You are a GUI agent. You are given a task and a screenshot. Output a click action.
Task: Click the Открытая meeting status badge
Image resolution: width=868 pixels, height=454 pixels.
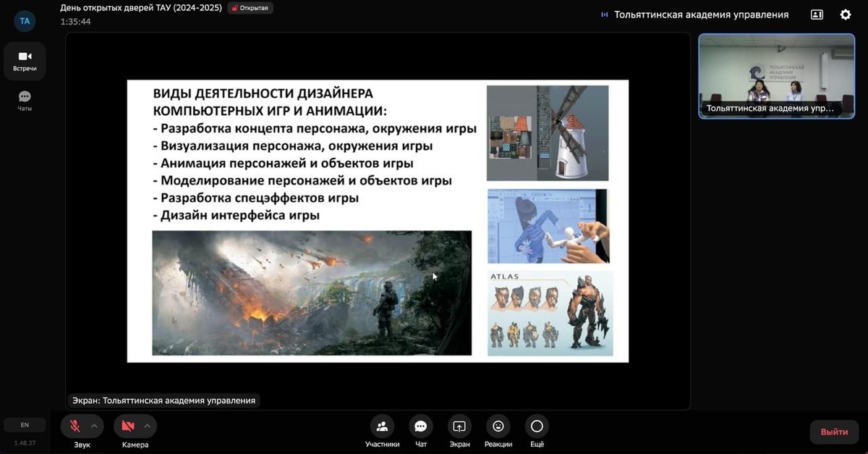click(250, 8)
